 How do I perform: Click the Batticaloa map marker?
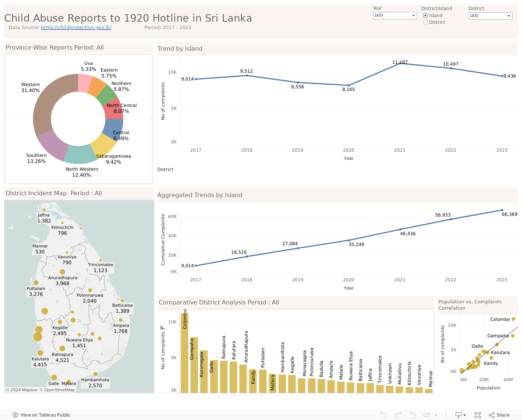[122, 300]
